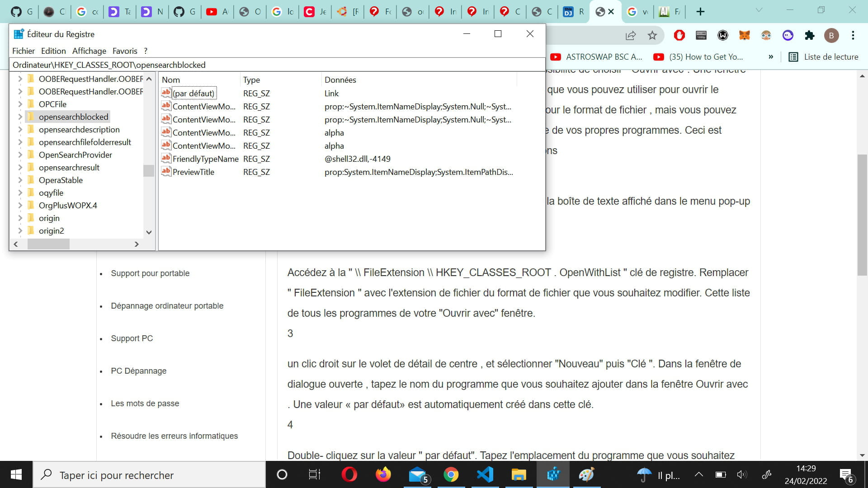The image size is (868, 488).
Task: Open Cortana circle on taskbar
Action: (x=282, y=474)
